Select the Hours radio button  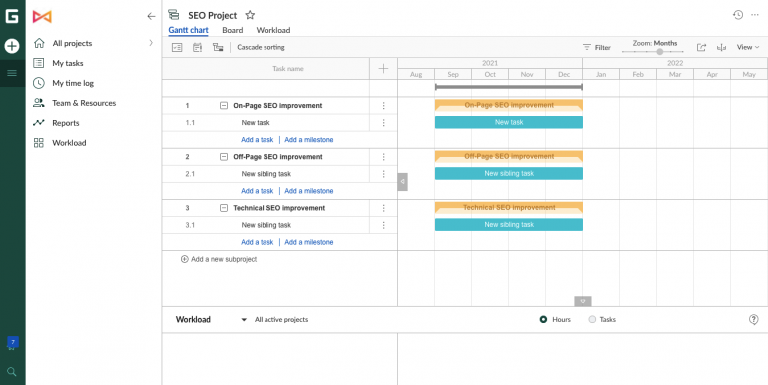coord(543,319)
